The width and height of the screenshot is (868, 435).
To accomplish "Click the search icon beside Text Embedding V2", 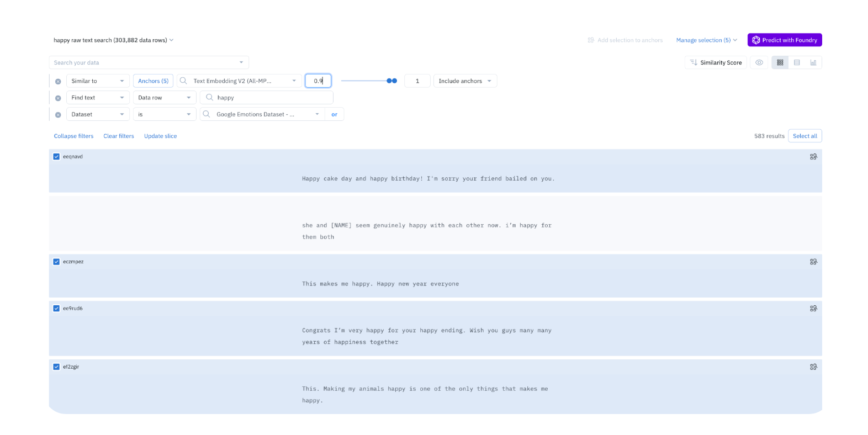I will tap(183, 81).
